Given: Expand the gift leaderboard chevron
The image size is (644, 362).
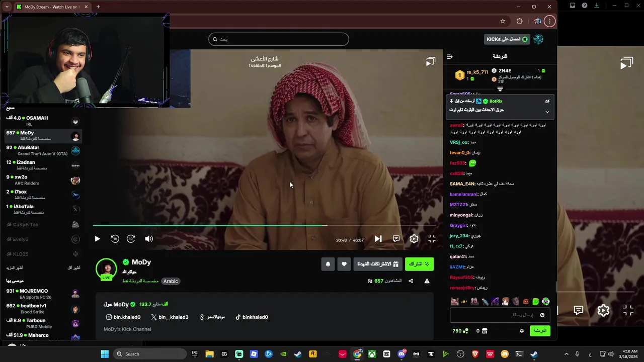Looking at the screenshot, I should click(x=500, y=89).
